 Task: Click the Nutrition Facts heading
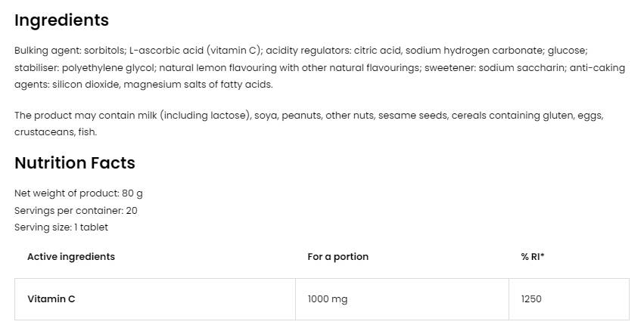[x=74, y=162]
